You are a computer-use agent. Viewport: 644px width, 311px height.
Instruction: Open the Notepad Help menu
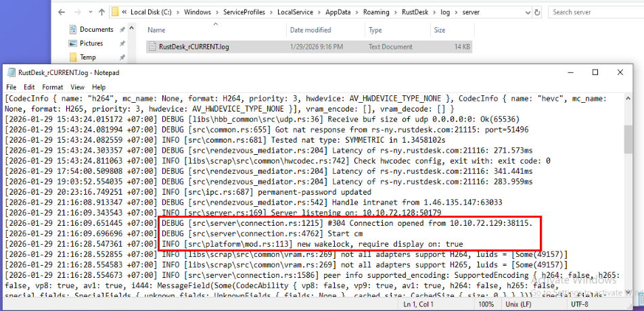click(x=99, y=87)
